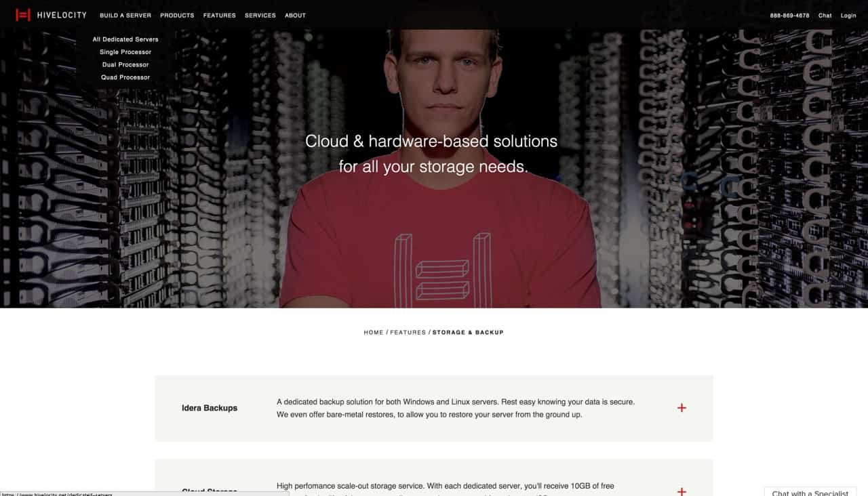Expand the Idera Backups plus icon
This screenshot has height=496, width=868.
tap(682, 408)
